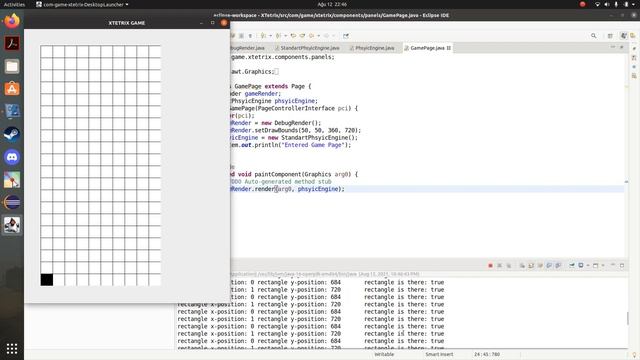Image resolution: width=640 pixels, height=360 pixels.
Task: Focus Eclipse IDE via its dock icon
Action: [x=12, y=202]
